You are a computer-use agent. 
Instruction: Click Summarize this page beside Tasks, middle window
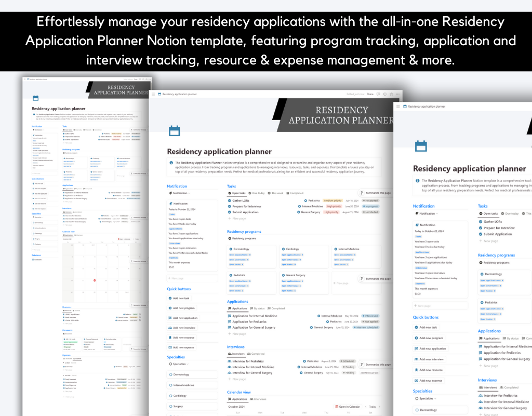pos(376,193)
